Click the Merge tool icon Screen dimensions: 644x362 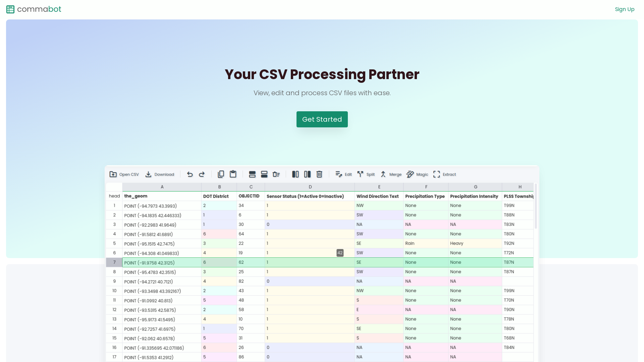[383, 174]
